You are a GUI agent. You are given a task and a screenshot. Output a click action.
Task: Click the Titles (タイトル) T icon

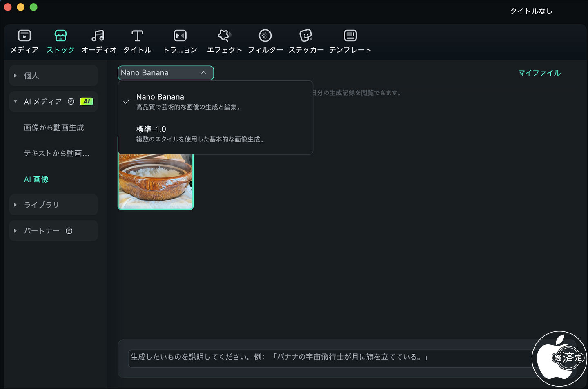[x=137, y=36]
